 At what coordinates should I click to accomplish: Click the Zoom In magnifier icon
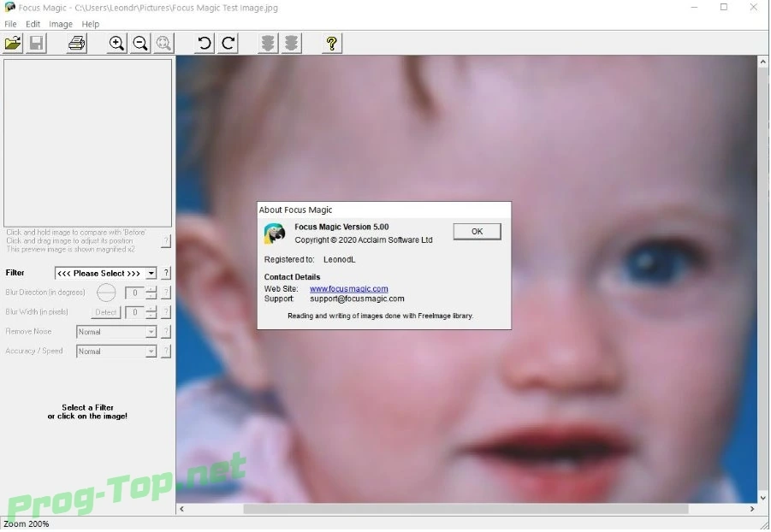tap(116, 44)
